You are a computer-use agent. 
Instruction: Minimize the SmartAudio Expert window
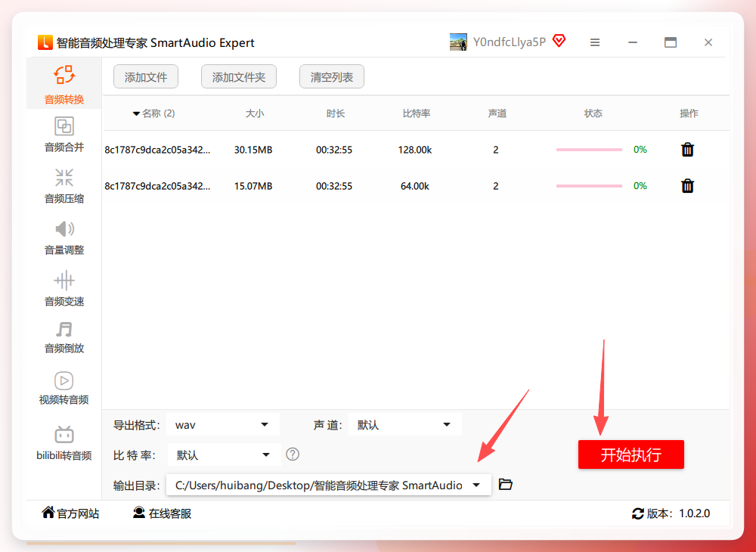pyautogui.click(x=633, y=42)
